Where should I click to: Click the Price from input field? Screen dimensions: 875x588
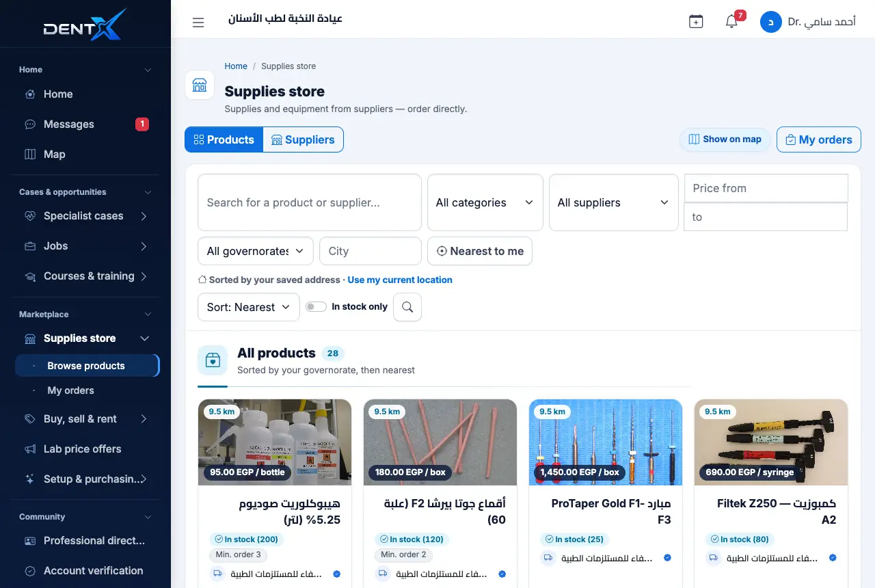click(766, 188)
